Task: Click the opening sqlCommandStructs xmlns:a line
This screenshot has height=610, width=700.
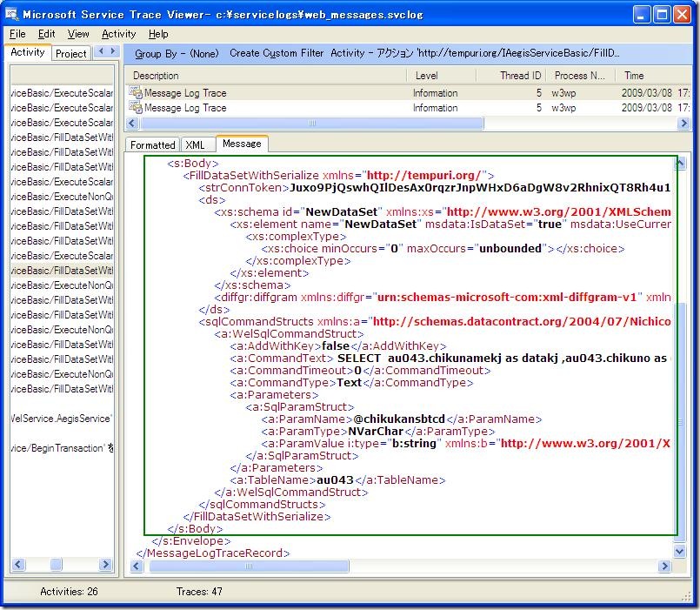Action: [435, 322]
